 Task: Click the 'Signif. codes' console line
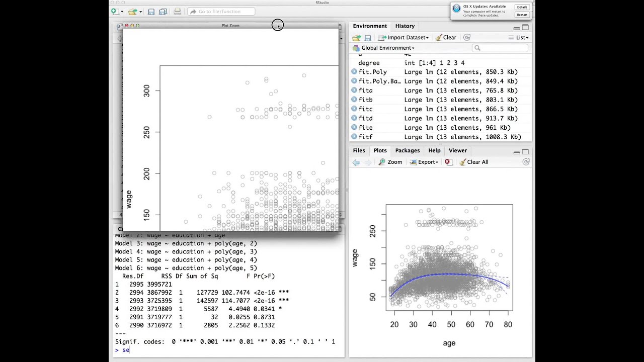tap(225, 341)
